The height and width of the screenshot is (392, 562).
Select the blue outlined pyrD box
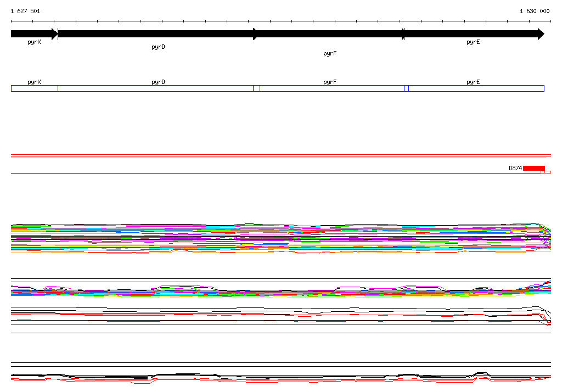(155, 88)
